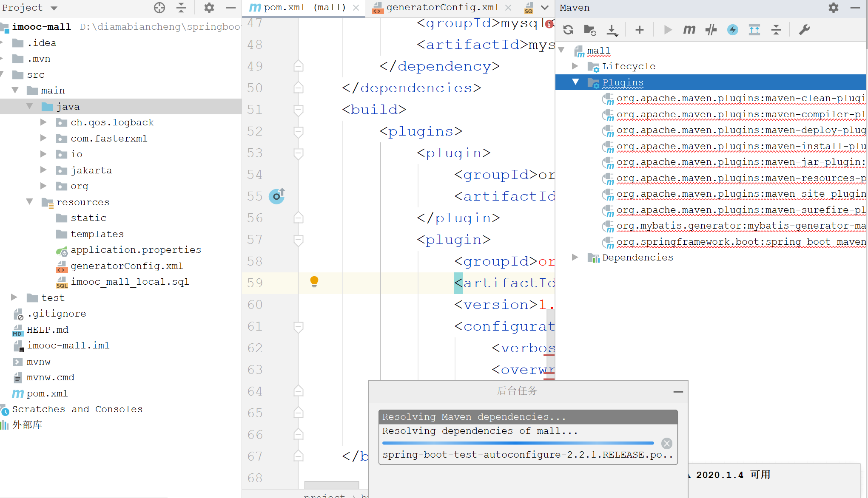The image size is (868, 498).
Task: Click Generate Sources and Update Folders icon
Action: tap(590, 30)
